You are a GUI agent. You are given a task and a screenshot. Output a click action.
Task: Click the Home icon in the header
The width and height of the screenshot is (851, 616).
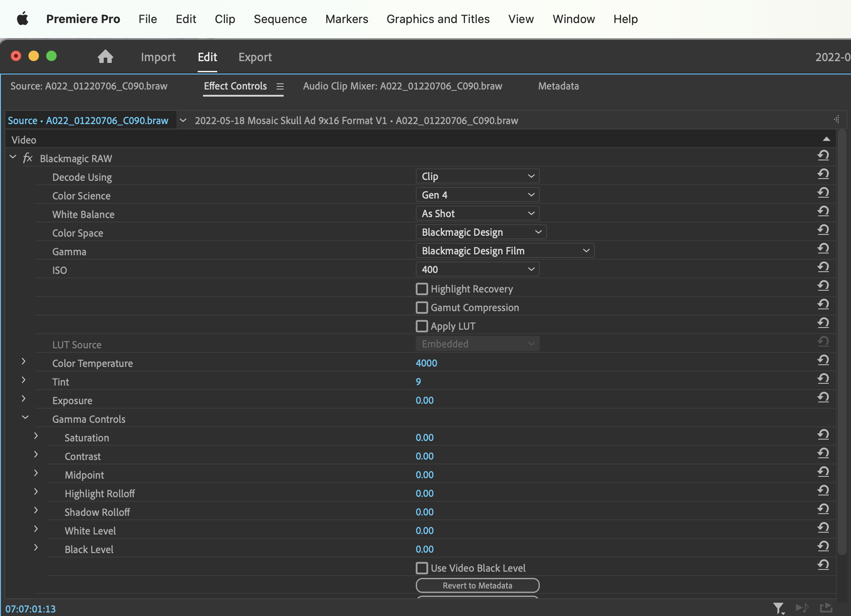[105, 57]
